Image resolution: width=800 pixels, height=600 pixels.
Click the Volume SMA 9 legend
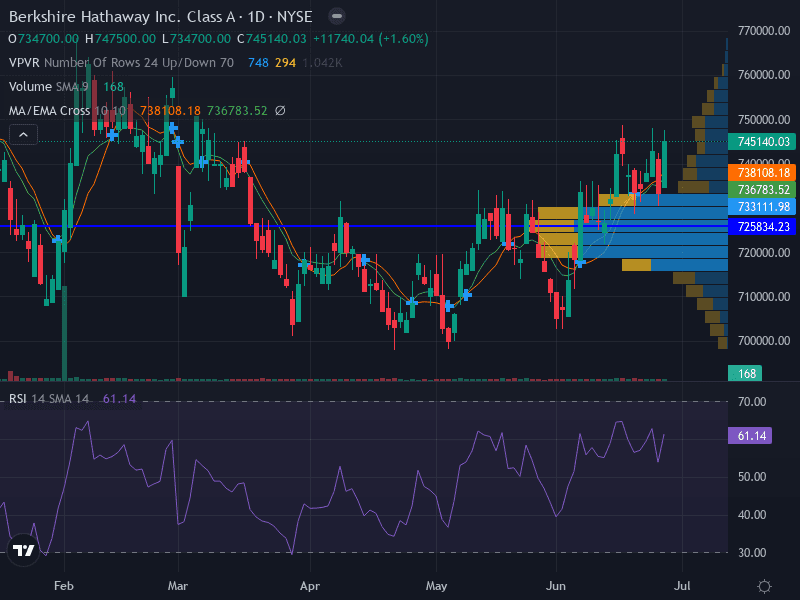coord(48,87)
